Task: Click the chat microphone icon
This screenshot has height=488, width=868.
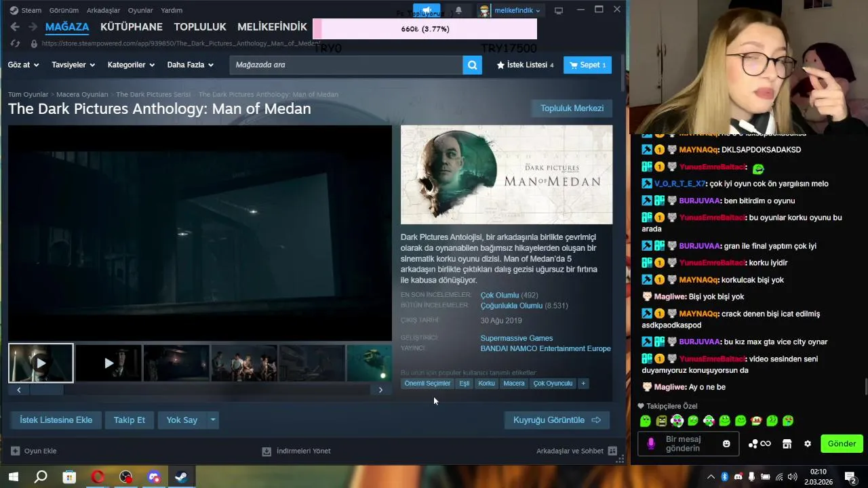Action: click(651, 443)
